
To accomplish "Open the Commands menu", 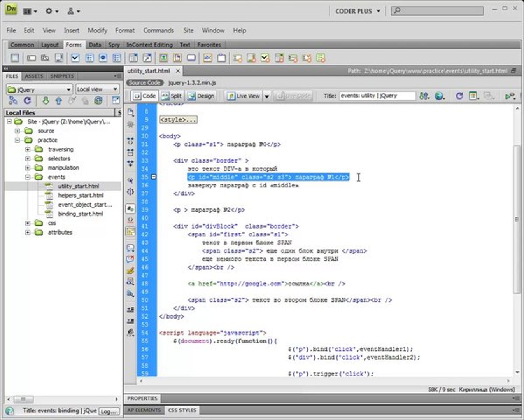I will coord(158,30).
